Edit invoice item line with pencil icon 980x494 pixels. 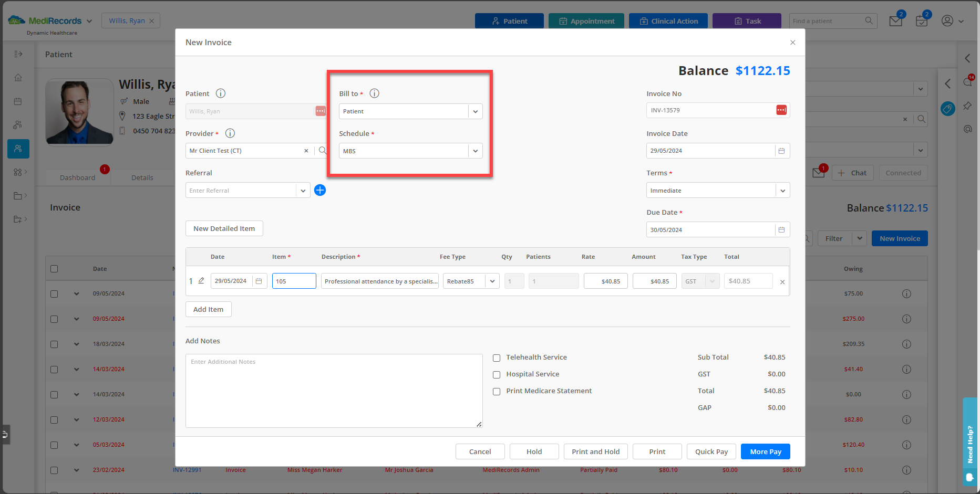201,281
